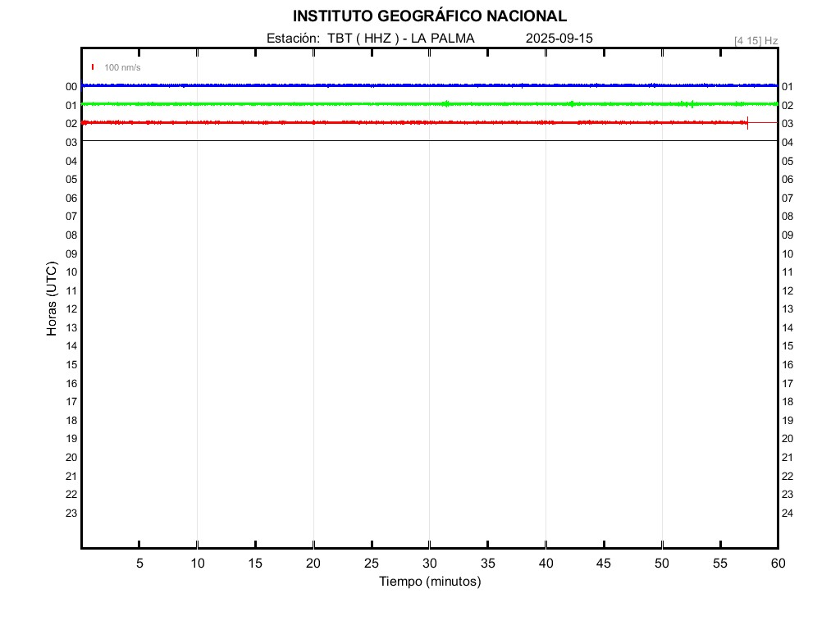Click right axis hour label 16
Viewport: 840px width, 630px height.
tap(787, 365)
